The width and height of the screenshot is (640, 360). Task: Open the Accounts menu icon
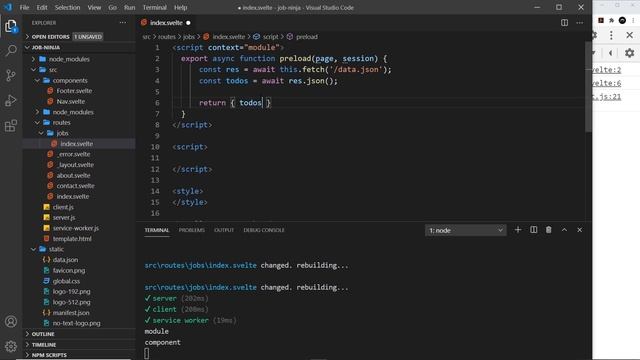pyautogui.click(x=11, y=322)
